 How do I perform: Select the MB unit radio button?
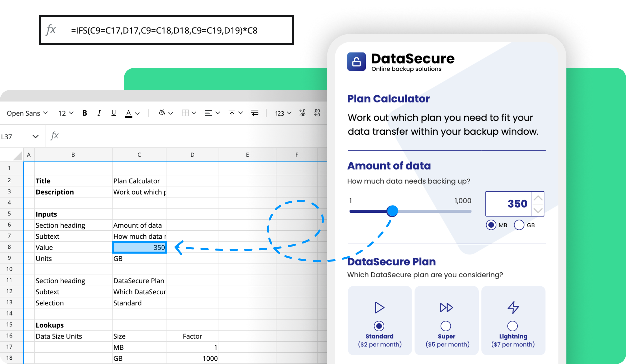(x=491, y=225)
